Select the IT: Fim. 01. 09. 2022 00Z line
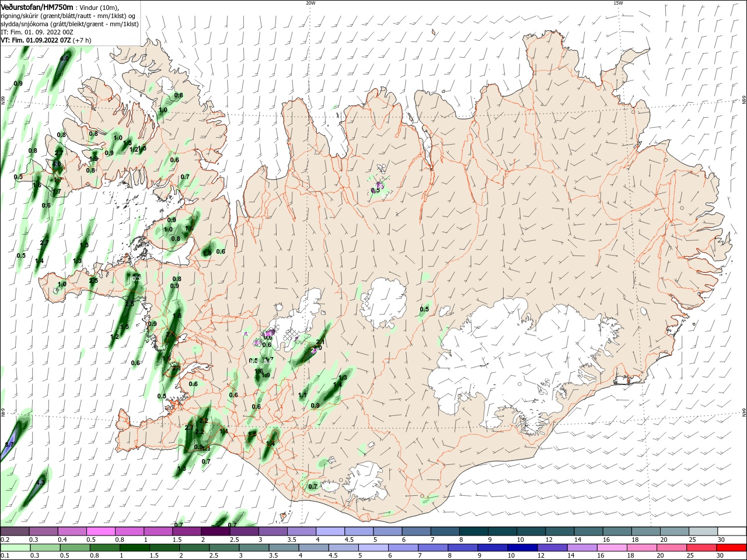 click(37, 32)
